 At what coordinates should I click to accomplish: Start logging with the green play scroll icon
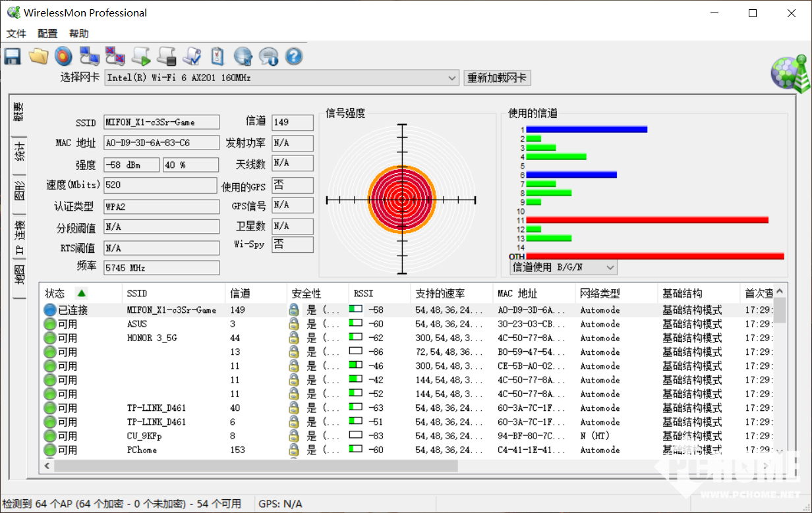(x=141, y=57)
